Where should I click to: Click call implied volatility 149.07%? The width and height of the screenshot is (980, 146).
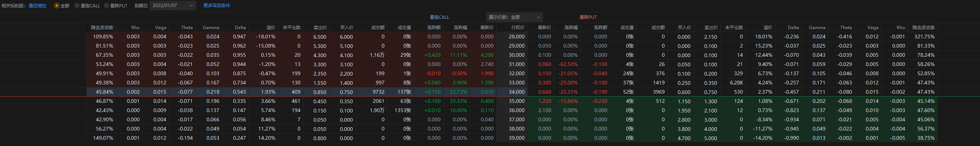(x=103, y=138)
